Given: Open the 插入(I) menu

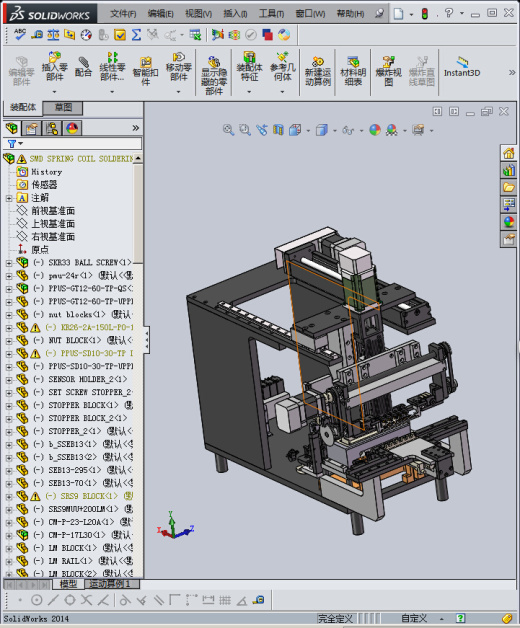Looking at the screenshot, I should click(235, 14).
